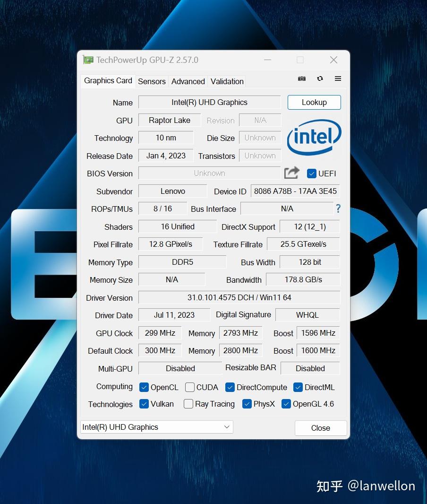The height and width of the screenshot is (504, 427).
Task: Click the Intel logo
Action: pyautogui.click(x=314, y=138)
